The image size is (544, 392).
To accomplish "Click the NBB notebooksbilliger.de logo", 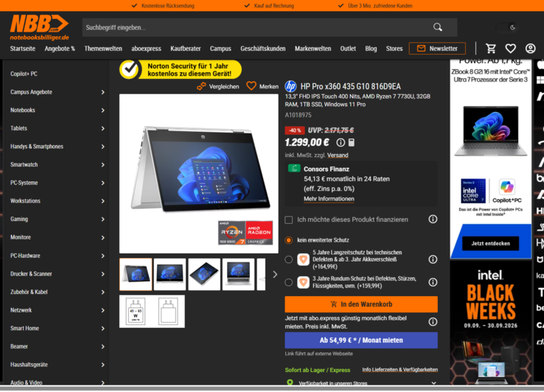I will pyautogui.click(x=39, y=27).
